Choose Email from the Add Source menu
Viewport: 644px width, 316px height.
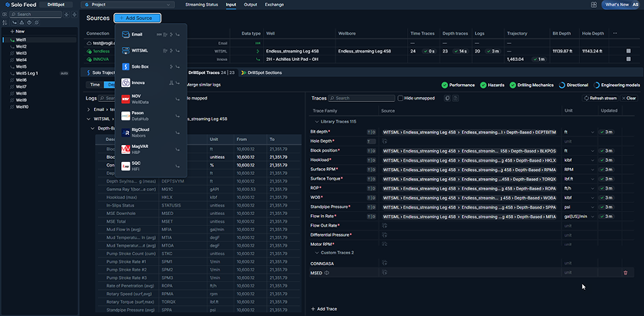click(x=150, y=35)
